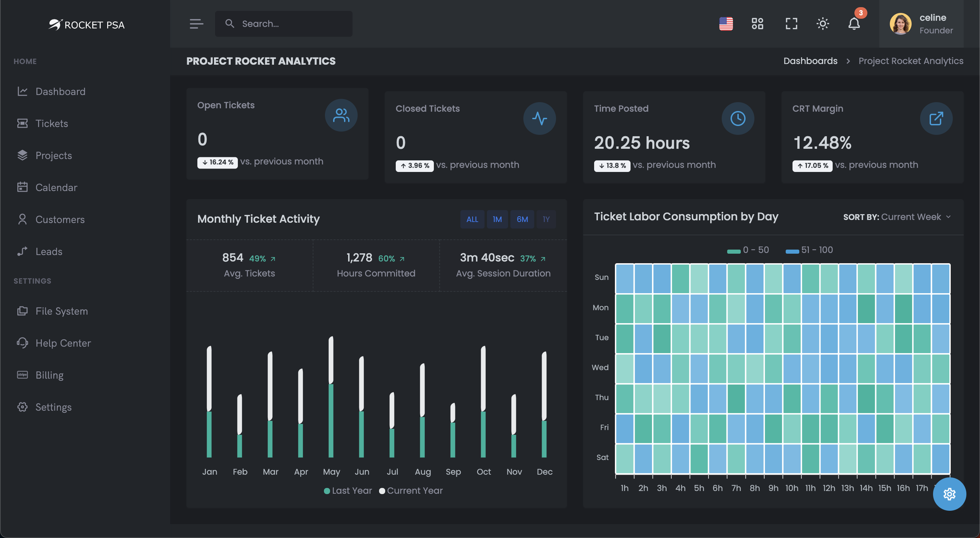Toggle the Last Year legend series
Image resolution: width=980 pixels, height=538 pixels.
pyautogui.click(x=348, y=490)
